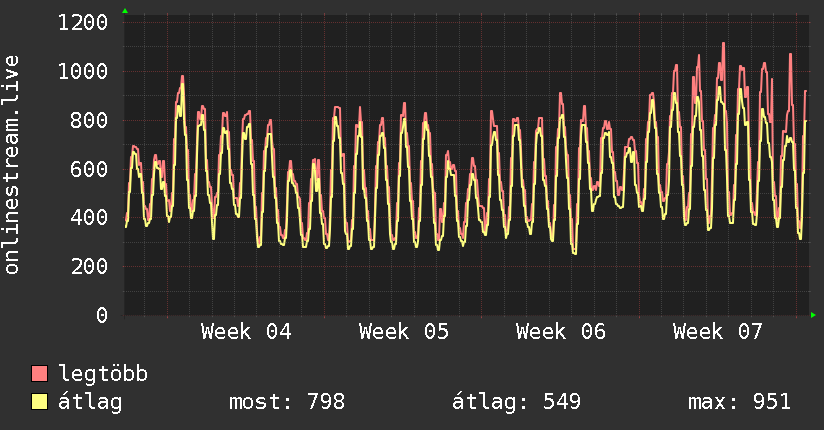Click the green arrow atop the y-axis
The image size is (824, 430).
tap(125, 11)
